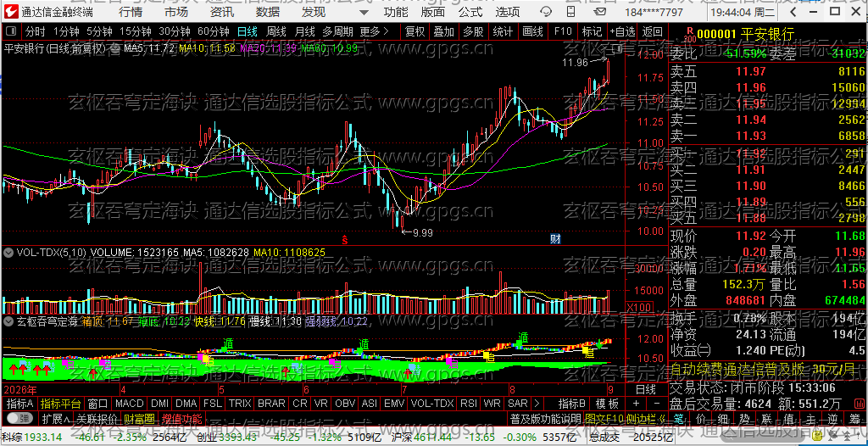Select the TRIX indicator tab

[240, 404]
